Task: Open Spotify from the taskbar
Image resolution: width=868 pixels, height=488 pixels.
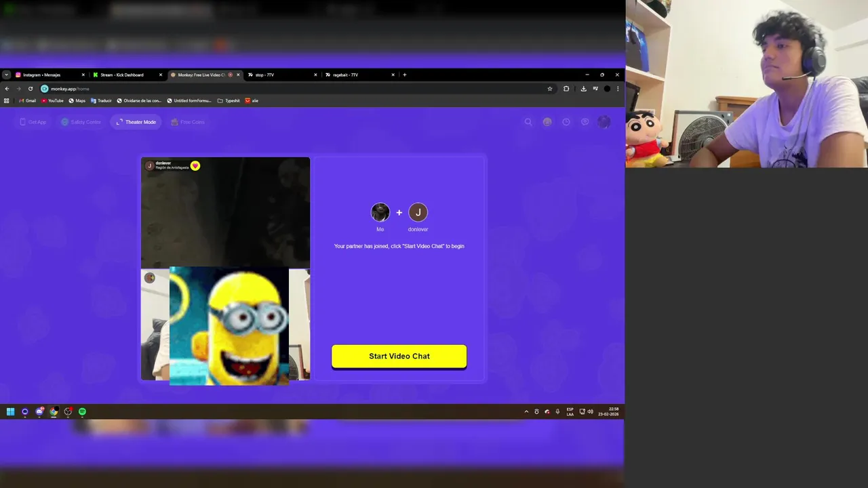Action: (82, 411)
